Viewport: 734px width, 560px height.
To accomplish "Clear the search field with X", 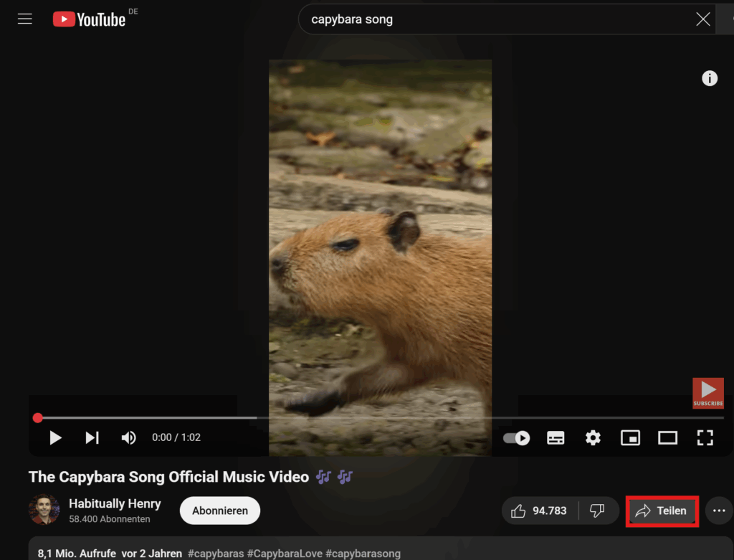I will [x=703, y=19].
